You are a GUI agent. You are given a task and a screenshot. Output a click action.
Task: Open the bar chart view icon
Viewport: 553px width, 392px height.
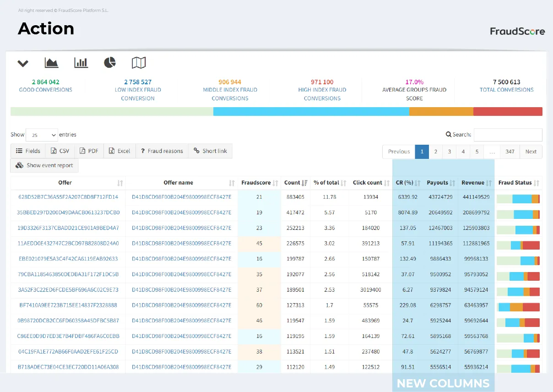click(81, 63)
